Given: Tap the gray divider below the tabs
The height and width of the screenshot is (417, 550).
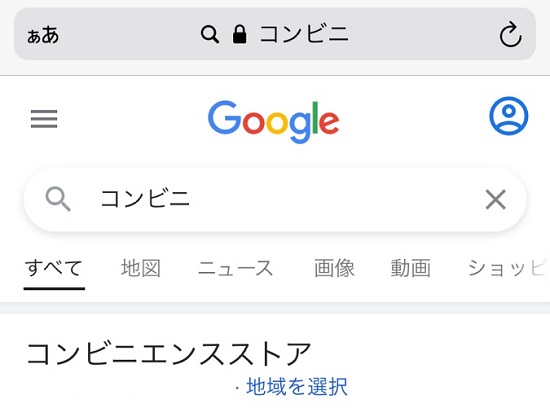Looking at the screenshot, I should pos(275,308).
